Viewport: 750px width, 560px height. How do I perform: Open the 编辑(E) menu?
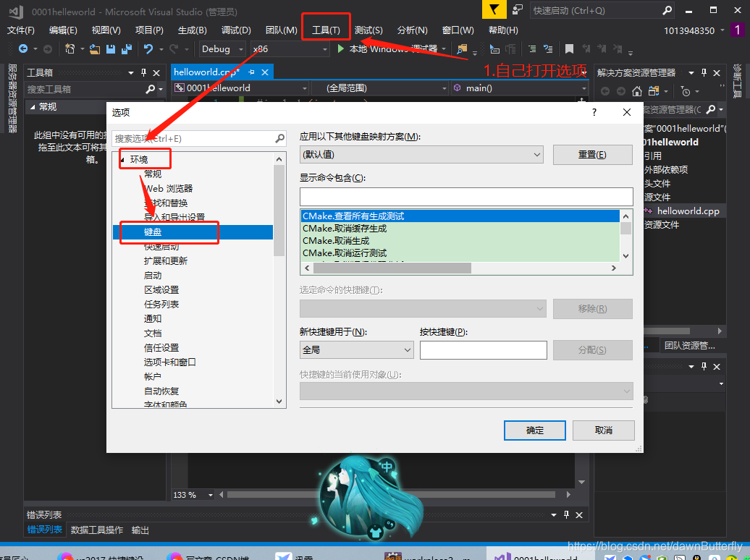pyautogui.click(x=63, y=30)
